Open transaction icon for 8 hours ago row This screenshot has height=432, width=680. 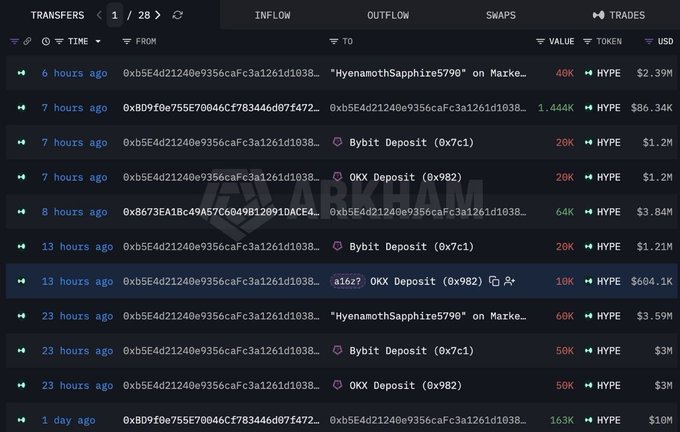pyautogui.click(x=21, y=212)
